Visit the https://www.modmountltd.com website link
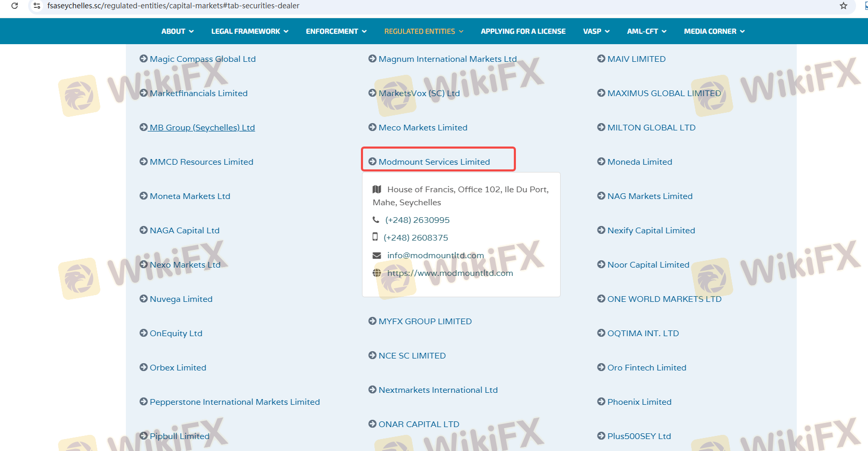Viewport: 868px width, 451px height. point(450,273)
